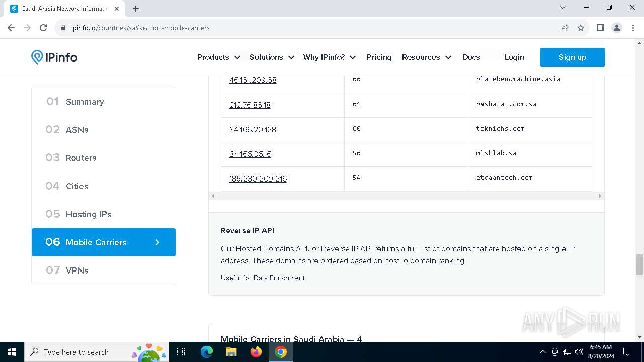This screenshot has width=644, height=362.
Task: Click the Sign up button
Action: point(573,57)
